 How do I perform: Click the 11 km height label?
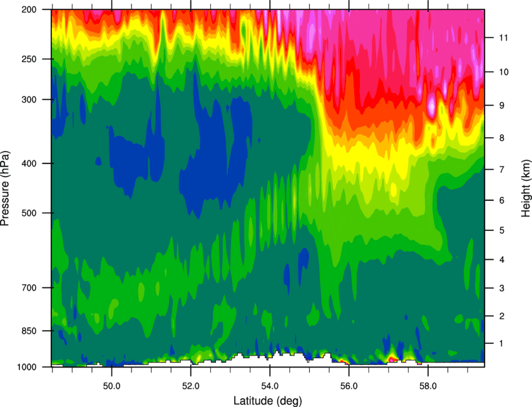[x=503, y=38]
